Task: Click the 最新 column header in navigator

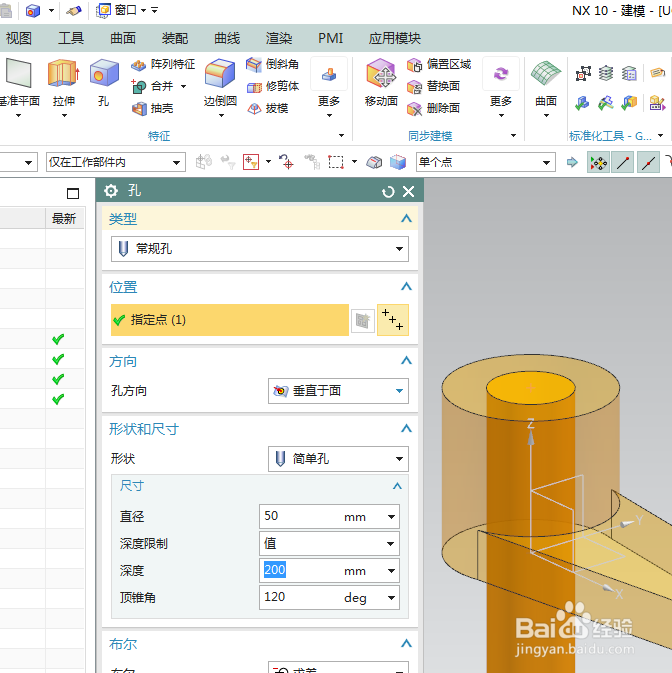Action: (64, 219)
